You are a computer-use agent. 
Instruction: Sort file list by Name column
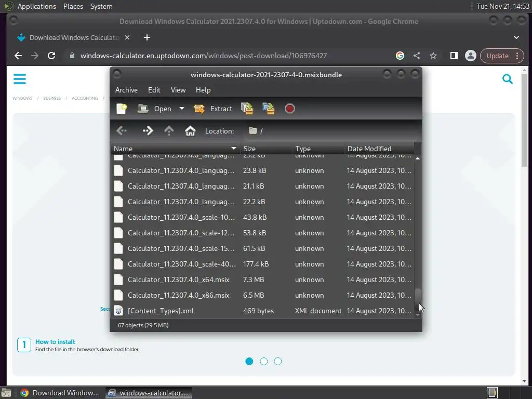pyautogui.click(x=175, y=149)
